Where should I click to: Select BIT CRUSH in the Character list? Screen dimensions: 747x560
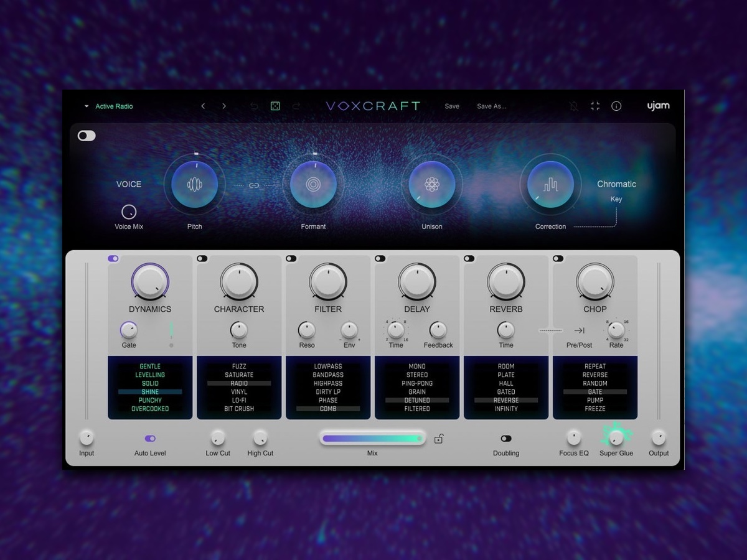pyautogui.click(x=239, y=409)
